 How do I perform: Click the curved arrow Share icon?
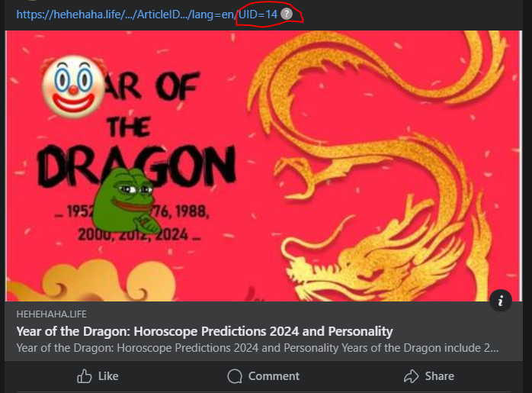pos(412,376)
